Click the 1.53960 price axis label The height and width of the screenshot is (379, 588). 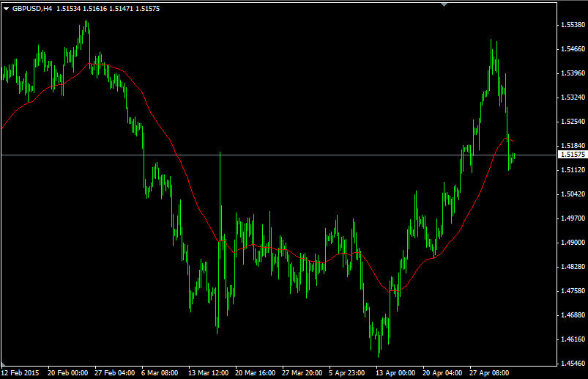click(573, 73)
